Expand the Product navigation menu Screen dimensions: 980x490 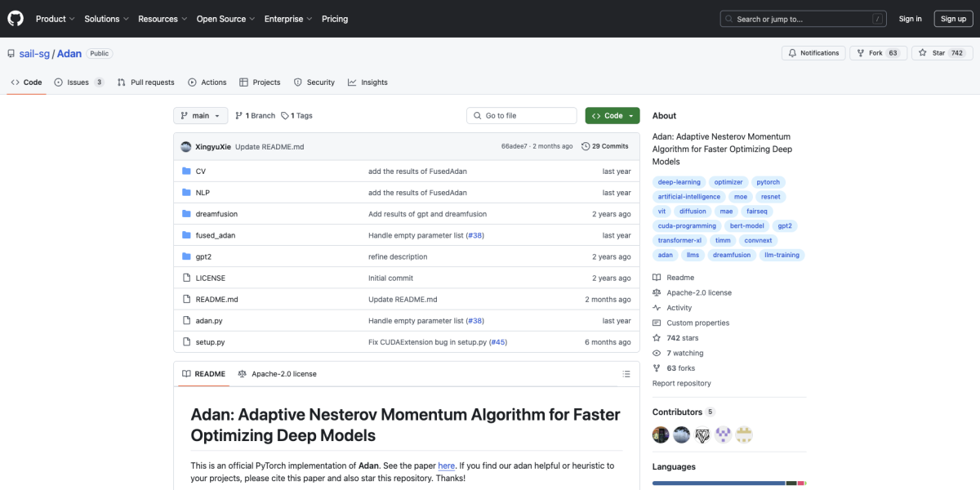click(56, 19)
